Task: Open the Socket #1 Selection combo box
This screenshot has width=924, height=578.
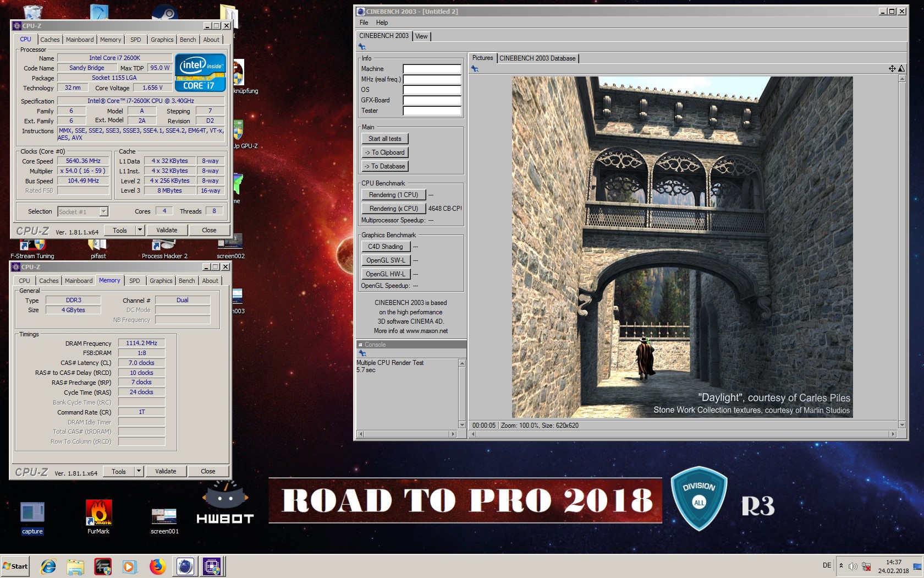Action: pos(83,211)
